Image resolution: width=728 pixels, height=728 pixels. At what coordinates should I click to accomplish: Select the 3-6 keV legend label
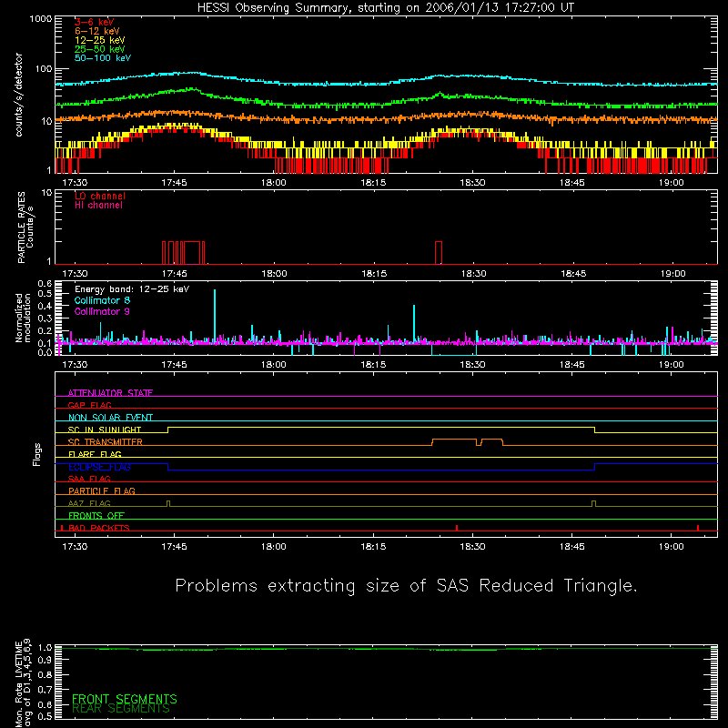coord(95,22)
